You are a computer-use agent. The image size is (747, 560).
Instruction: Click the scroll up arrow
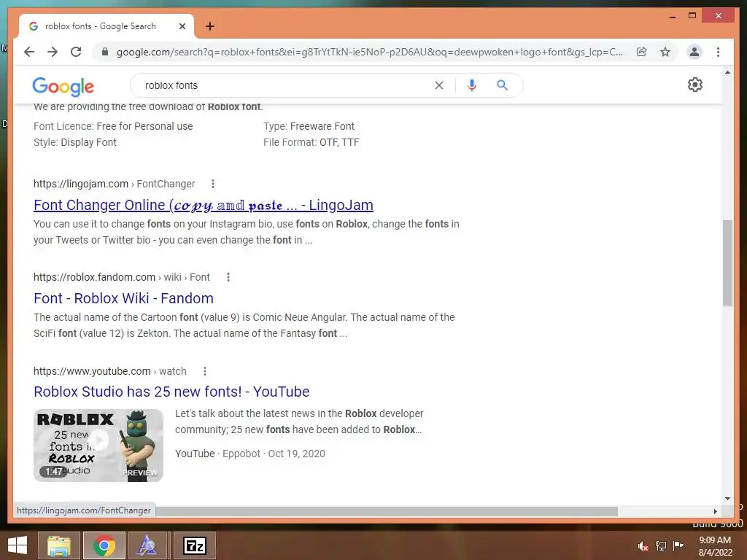(727, 72)
